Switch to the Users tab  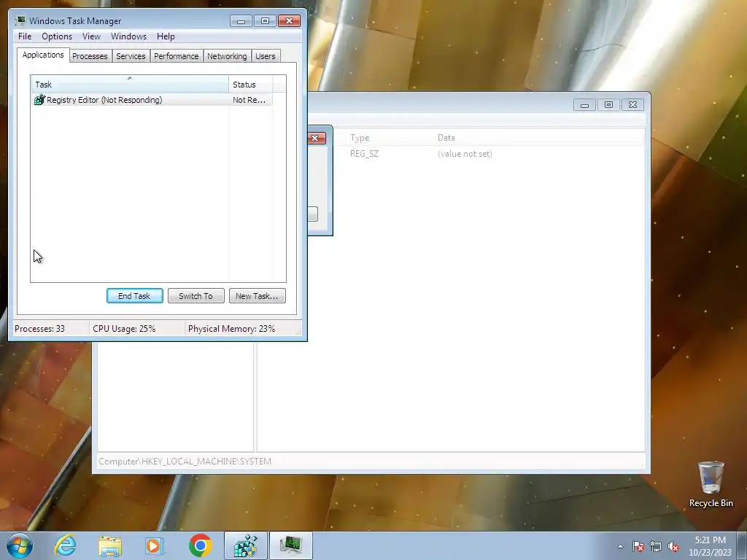[x=266, y=56]
